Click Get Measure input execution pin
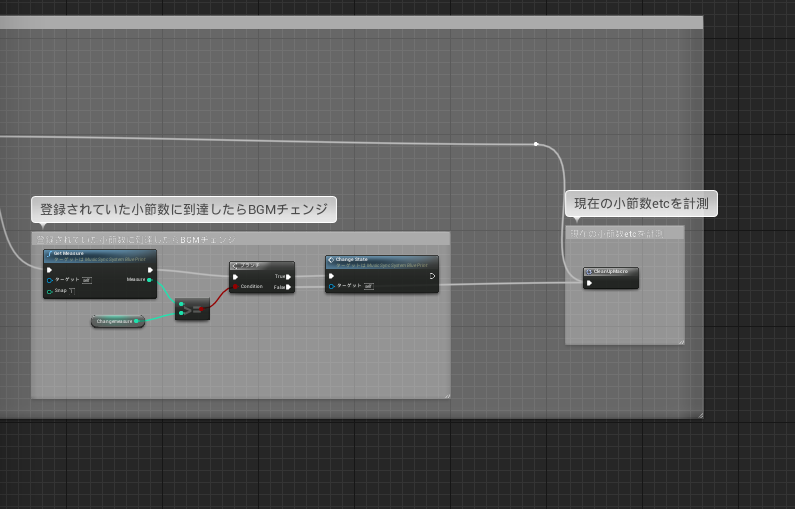Image resolution: width=795 pixels, height=509 pixels. point(49,270)
